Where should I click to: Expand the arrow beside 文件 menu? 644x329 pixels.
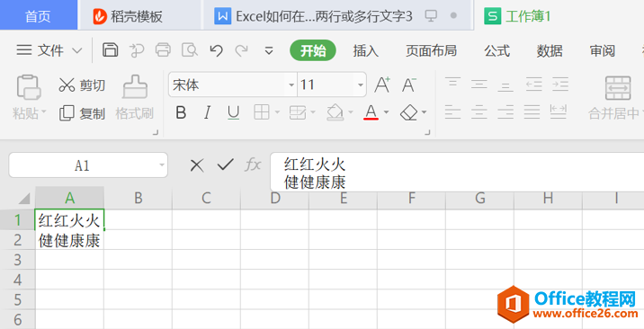click(x=76, y=51)
